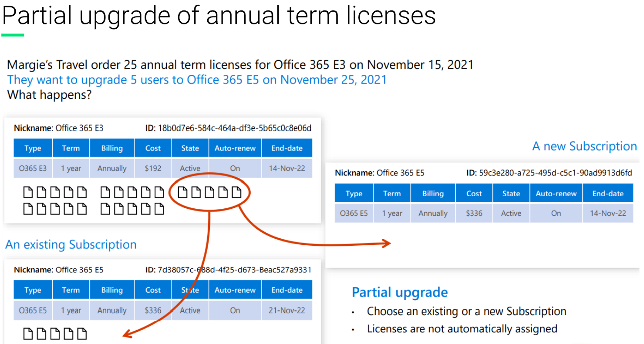
Task: Click 'Cost' header in the existing E5 subscription table
Action: 153,290
